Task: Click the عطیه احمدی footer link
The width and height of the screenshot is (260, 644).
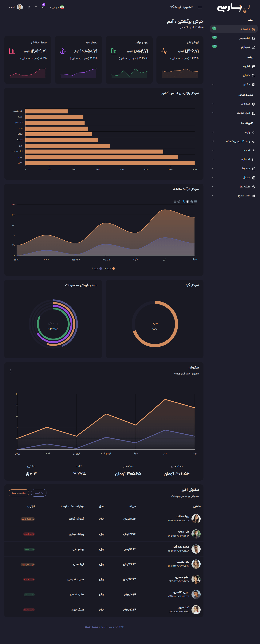Action: tap(91, 627)
